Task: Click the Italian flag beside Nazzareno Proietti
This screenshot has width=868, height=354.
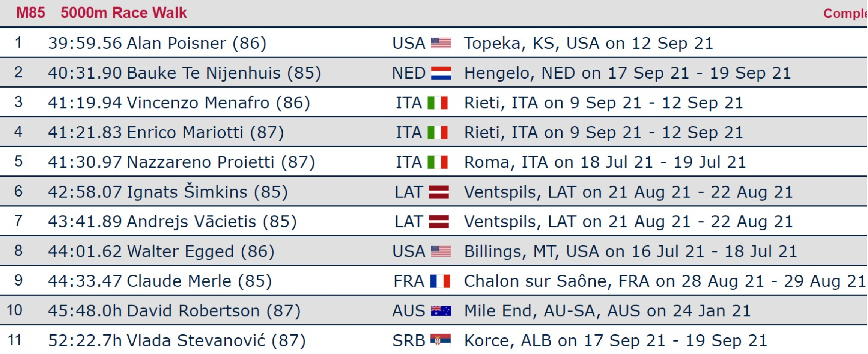Action: [x=438, y=162]
